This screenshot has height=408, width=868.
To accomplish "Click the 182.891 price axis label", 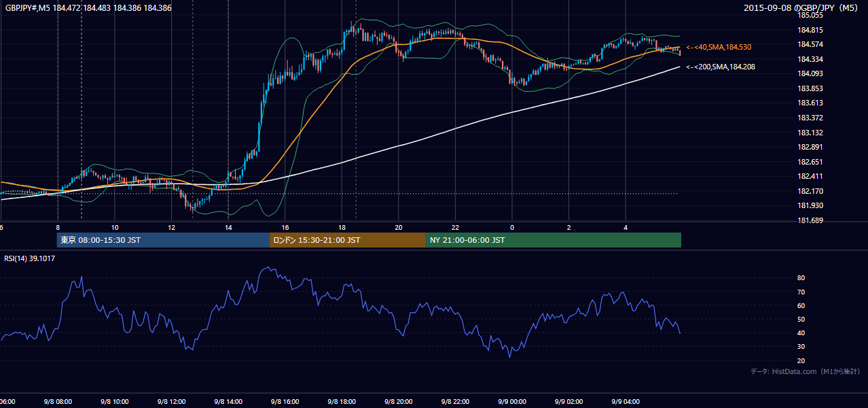I will point(810,147).
